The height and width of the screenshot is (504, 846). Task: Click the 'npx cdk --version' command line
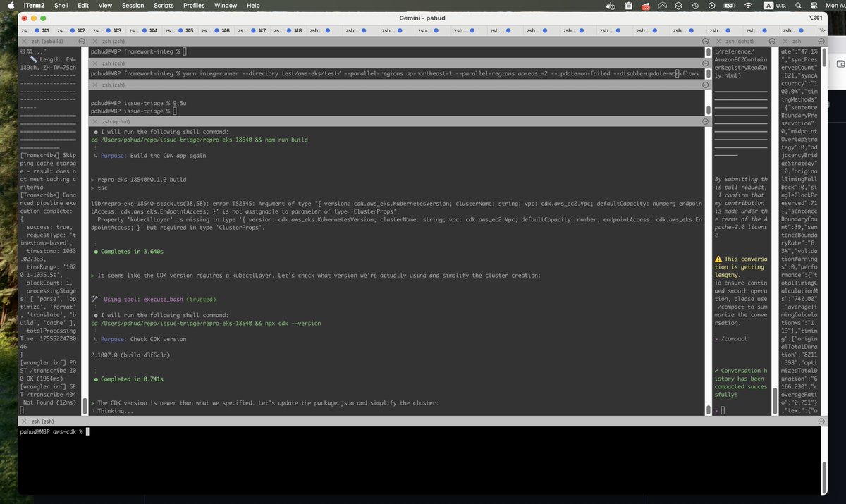tap(206, 323)
